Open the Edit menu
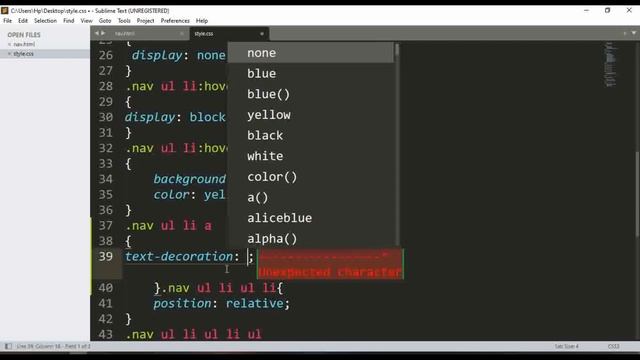Viewport: 640px width, 360px height. [x=23, y=21]
